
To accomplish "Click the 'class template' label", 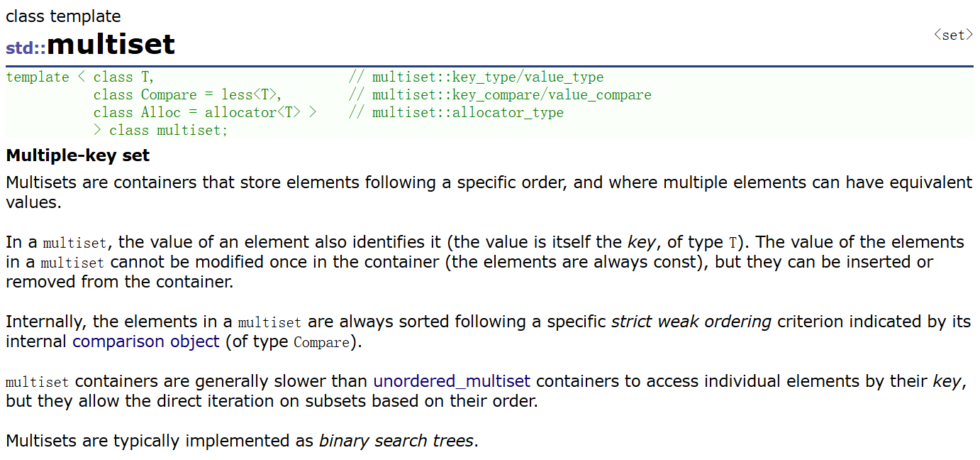I will click(63, 16).
